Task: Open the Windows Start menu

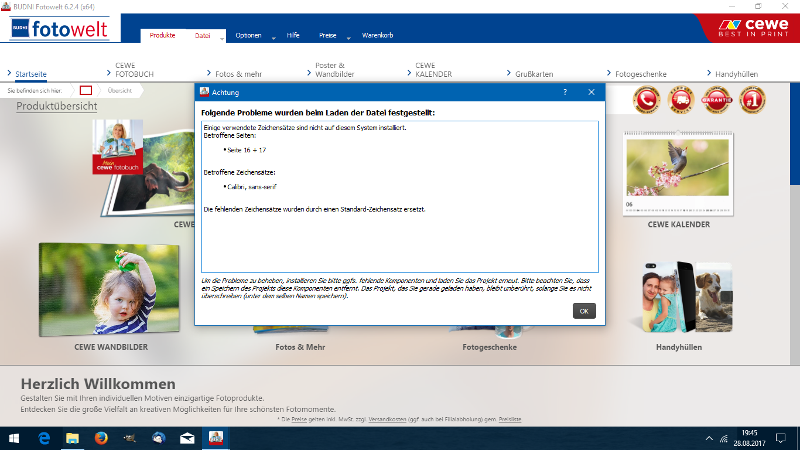Action: click(x=14, y=438)
